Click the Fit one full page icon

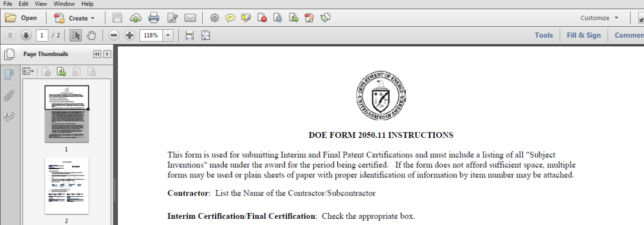click(206, 35)
